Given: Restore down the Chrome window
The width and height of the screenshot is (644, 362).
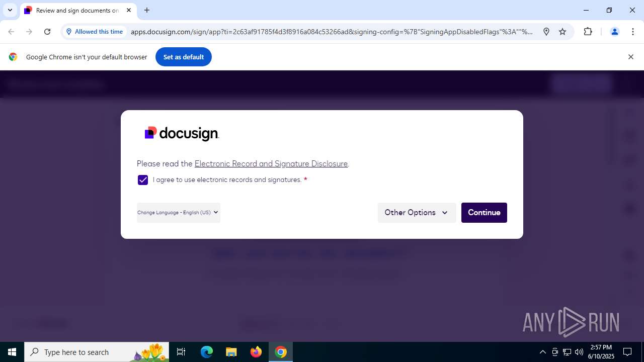Looking at the screenshot, I should 609,10.
